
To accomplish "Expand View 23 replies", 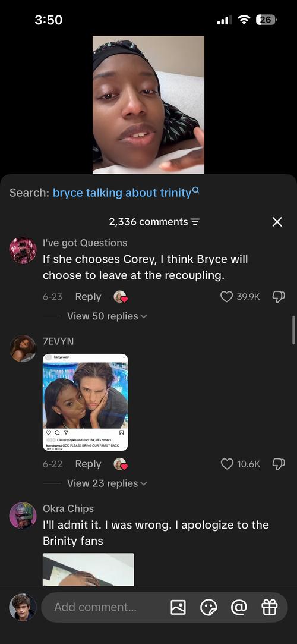I will pyautogui.click(x=107, y=483).
